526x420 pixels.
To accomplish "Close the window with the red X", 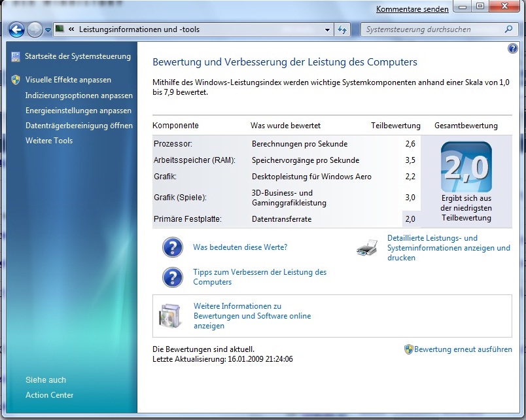I will (504, 7).
